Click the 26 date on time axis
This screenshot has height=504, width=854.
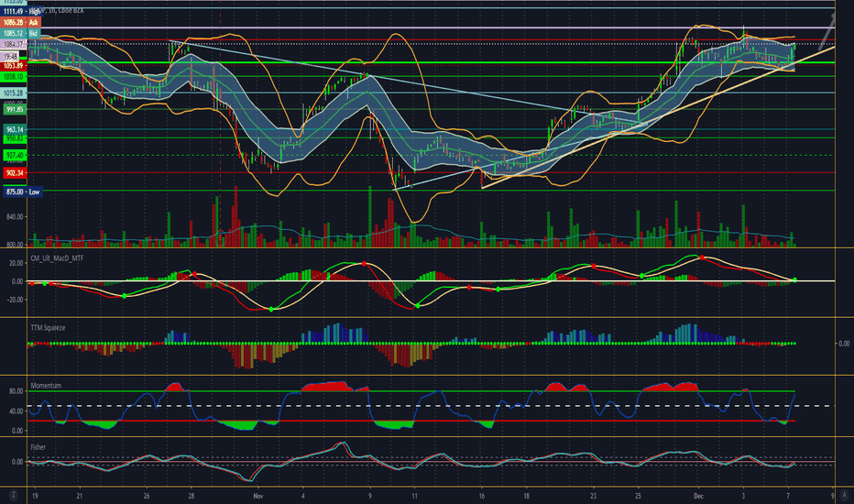147,496
